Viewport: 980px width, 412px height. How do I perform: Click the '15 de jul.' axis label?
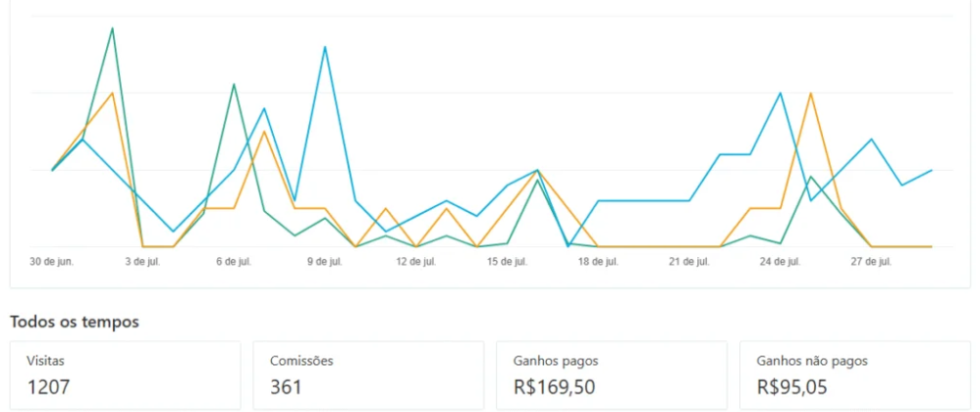(508, 262)
